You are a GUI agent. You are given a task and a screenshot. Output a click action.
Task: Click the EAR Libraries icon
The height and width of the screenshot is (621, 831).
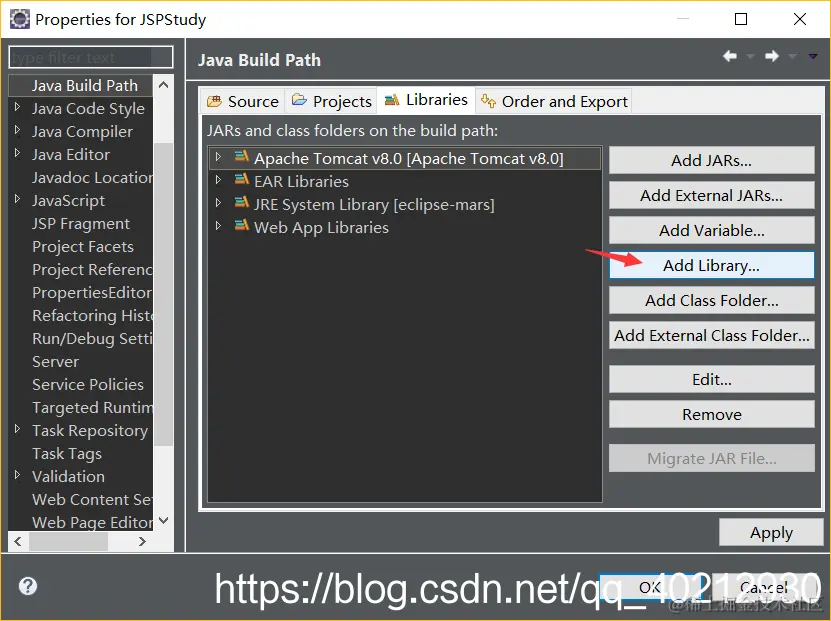point(241,180)
